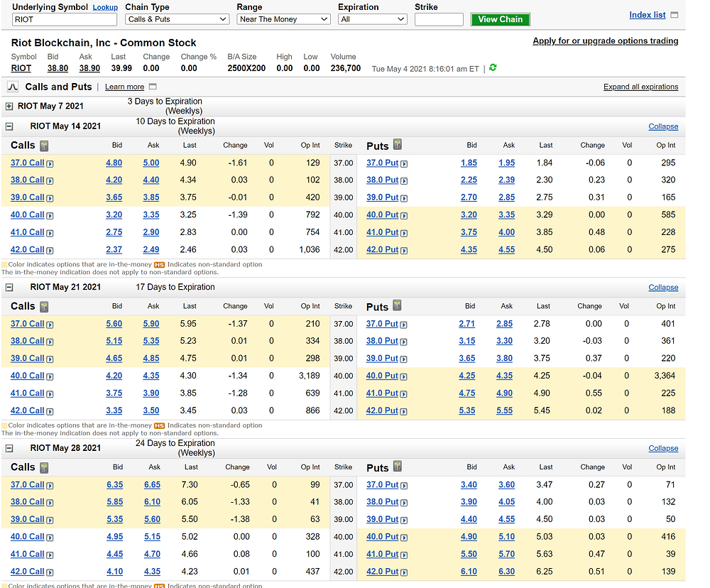The image size is (710, 588).
Task: Click the stock bid price 38.80
Action: [58, 68]
